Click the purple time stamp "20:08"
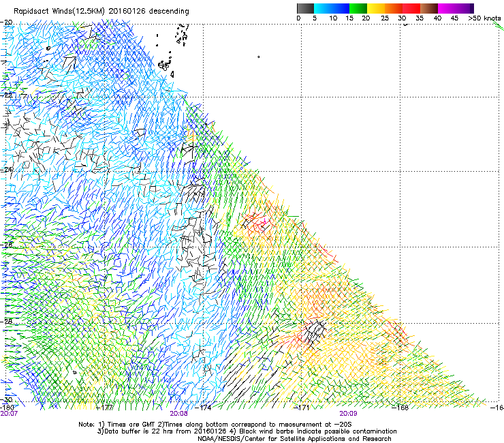Viewport: 504px width, 443px height. click(178, 414)
